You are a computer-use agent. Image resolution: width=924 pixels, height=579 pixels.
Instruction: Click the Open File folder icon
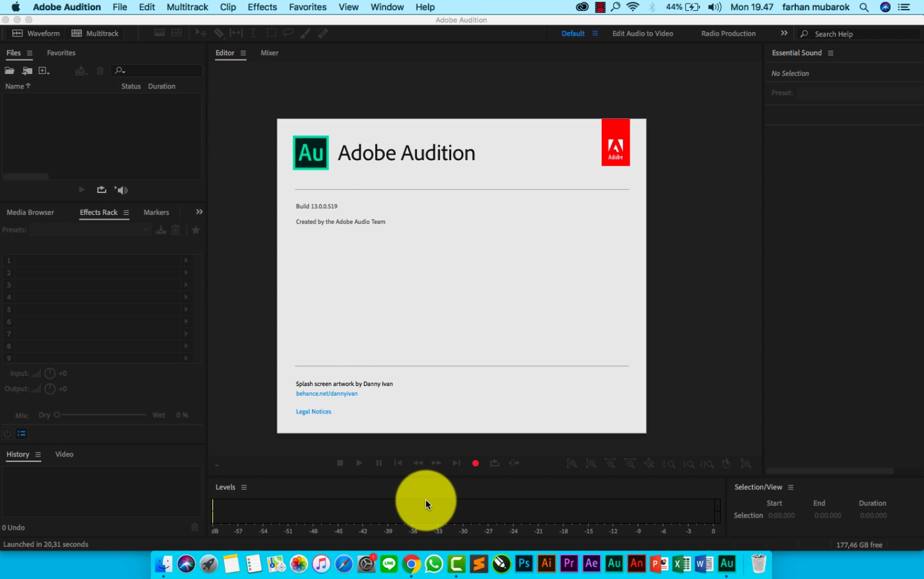pyautogui.click(x=10, y=71)
